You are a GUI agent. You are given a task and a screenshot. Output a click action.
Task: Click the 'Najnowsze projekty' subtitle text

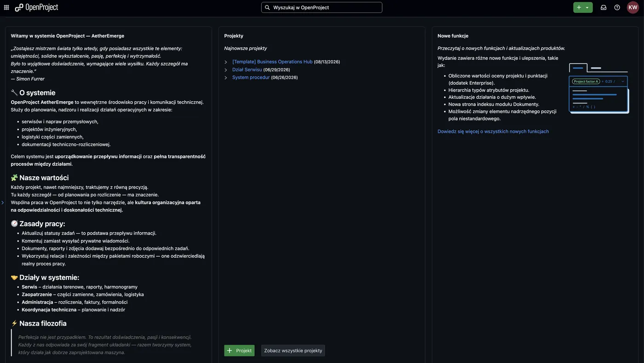pyautogui.click(x=246, y=48)
